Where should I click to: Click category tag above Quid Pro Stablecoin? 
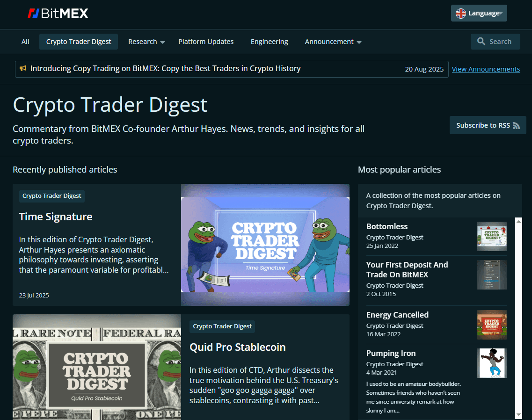pos(222,326)
